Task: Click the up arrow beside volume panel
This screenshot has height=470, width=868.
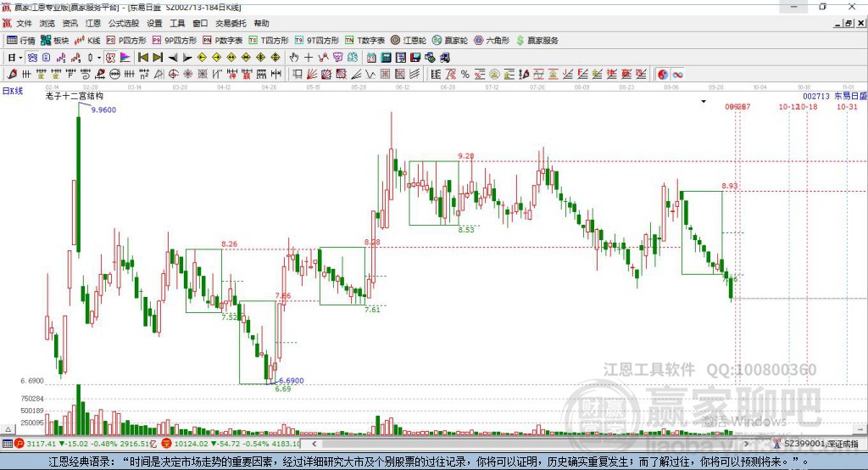Action: point(8,429)
